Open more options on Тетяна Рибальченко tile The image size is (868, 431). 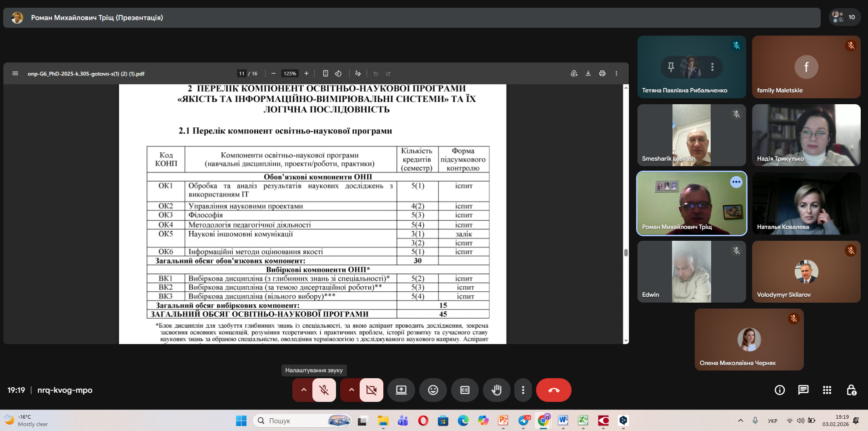712,67
